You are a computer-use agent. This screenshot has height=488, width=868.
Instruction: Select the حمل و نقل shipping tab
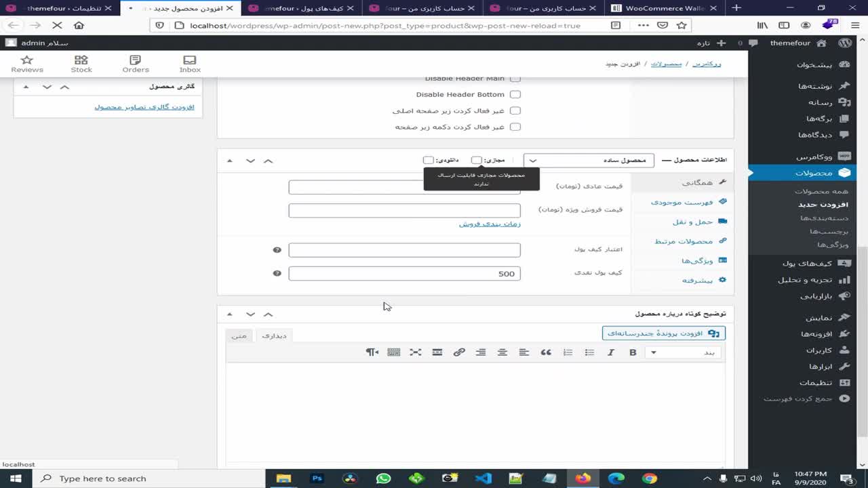click(682, 222)
